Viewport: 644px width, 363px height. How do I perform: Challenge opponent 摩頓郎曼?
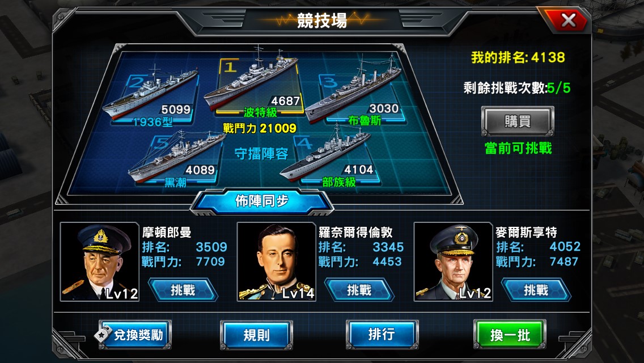point(183,290)
